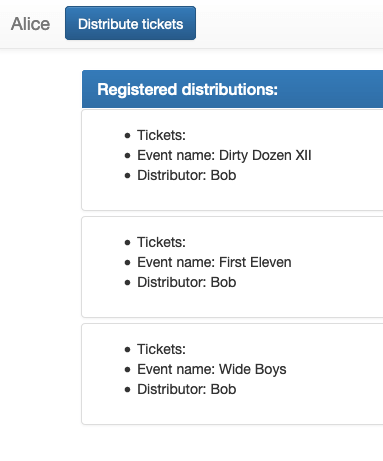Screen dimensions: 383x461
Task: Click bullet before Wide Boys event name
Action: 127,370
